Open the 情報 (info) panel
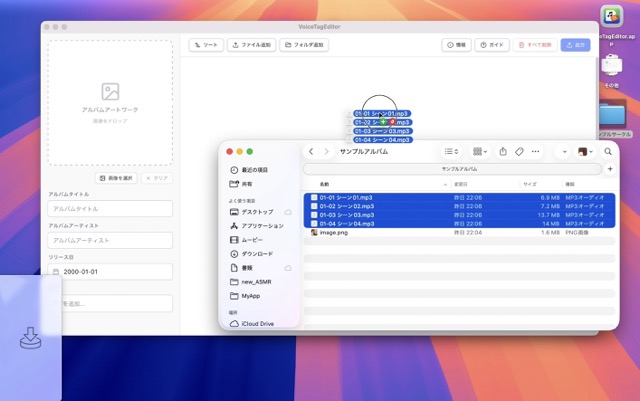The image size is (640, 401). [456, 45]
